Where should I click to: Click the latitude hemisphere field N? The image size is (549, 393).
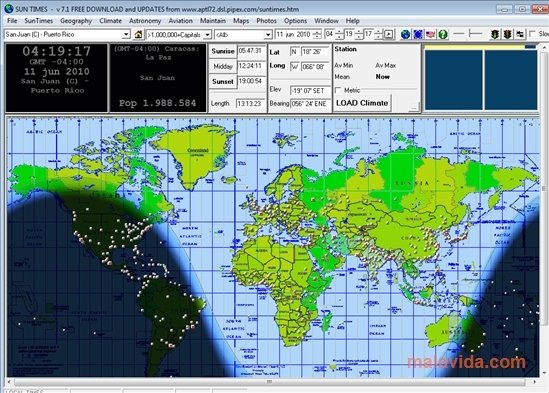pos(295,52)
